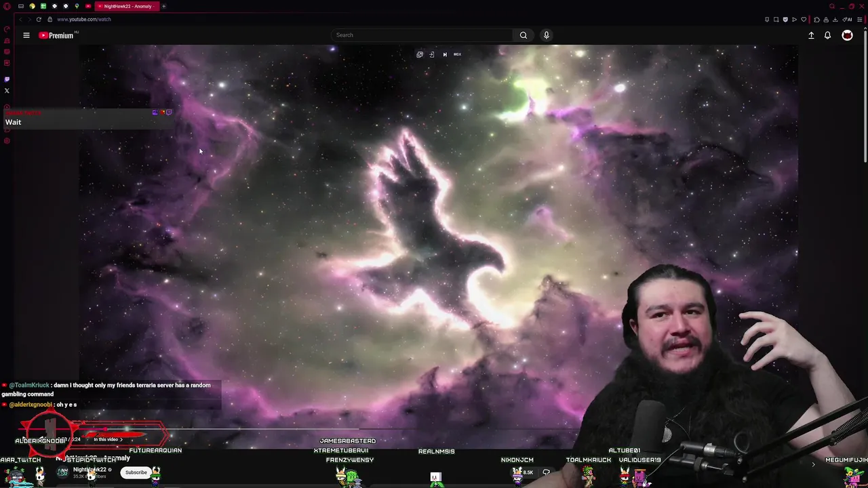The image size is (868, 488).
Task: Open the YouTube upload/create button
Action: [811, 35]
